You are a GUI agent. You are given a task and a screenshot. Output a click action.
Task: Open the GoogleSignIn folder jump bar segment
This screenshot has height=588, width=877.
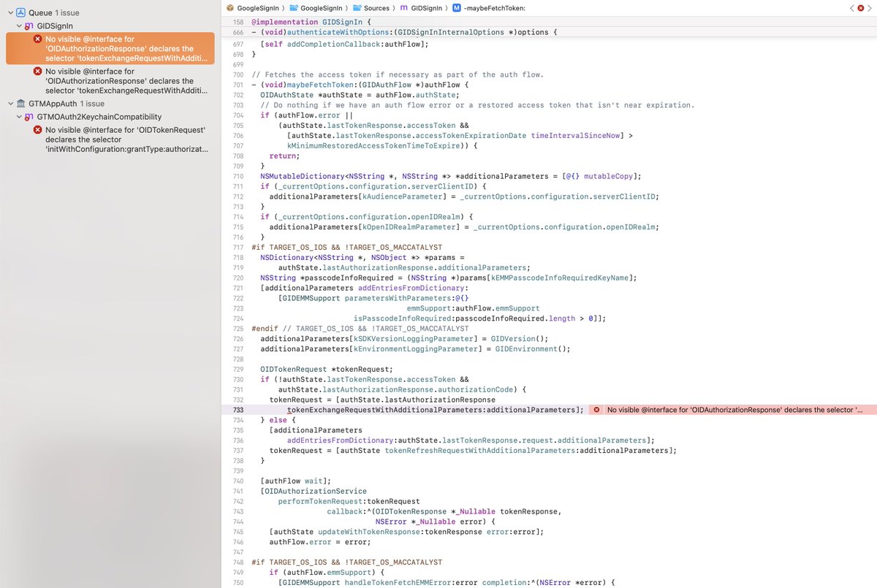point(317,7)
